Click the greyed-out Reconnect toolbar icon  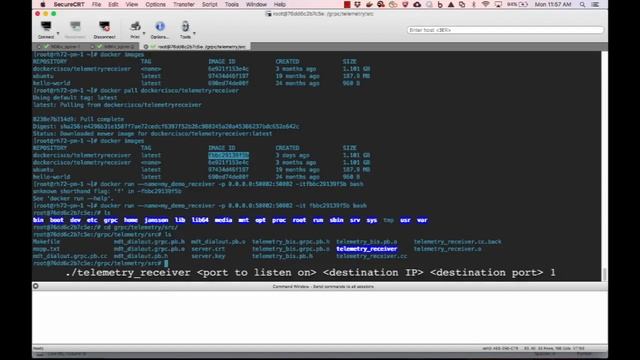coord(75,27)
